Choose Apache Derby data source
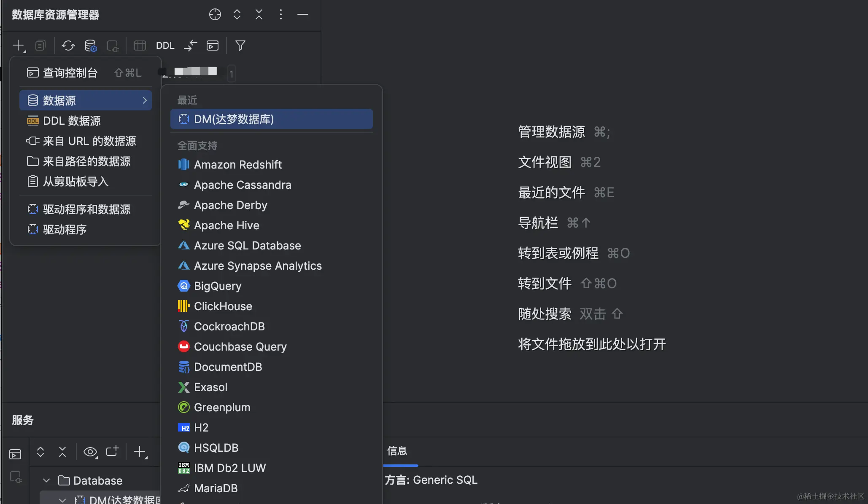Screen dimensions: 868x504 [271, 205]
